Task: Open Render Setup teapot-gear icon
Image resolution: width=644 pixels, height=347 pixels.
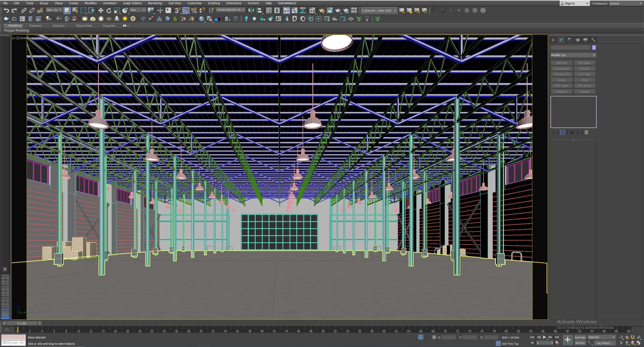Action: (x=322, y=11)
